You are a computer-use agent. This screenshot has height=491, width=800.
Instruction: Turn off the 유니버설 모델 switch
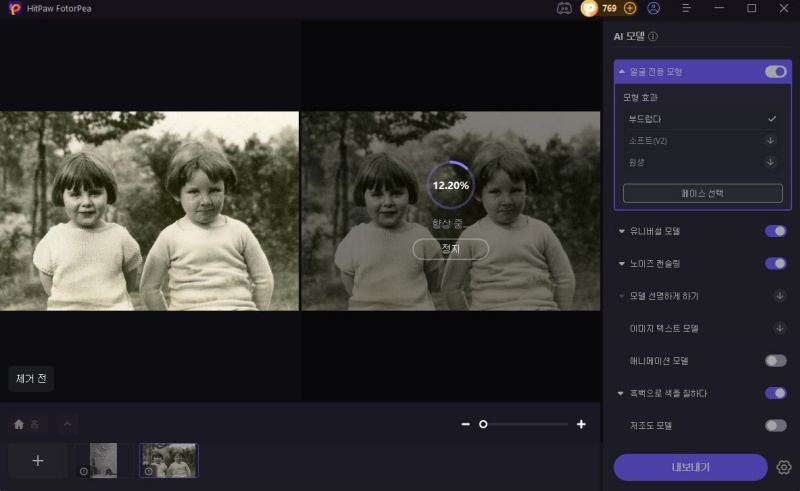[775, 231]
